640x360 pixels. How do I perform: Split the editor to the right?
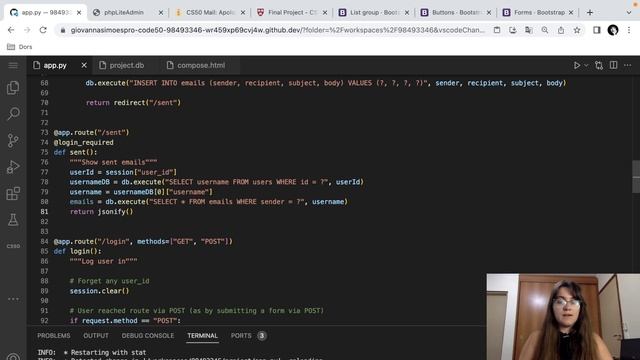[x=613, y=65]
